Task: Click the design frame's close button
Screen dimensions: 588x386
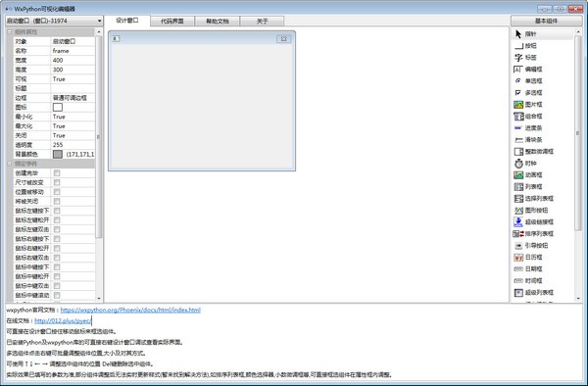Action: 284,38
